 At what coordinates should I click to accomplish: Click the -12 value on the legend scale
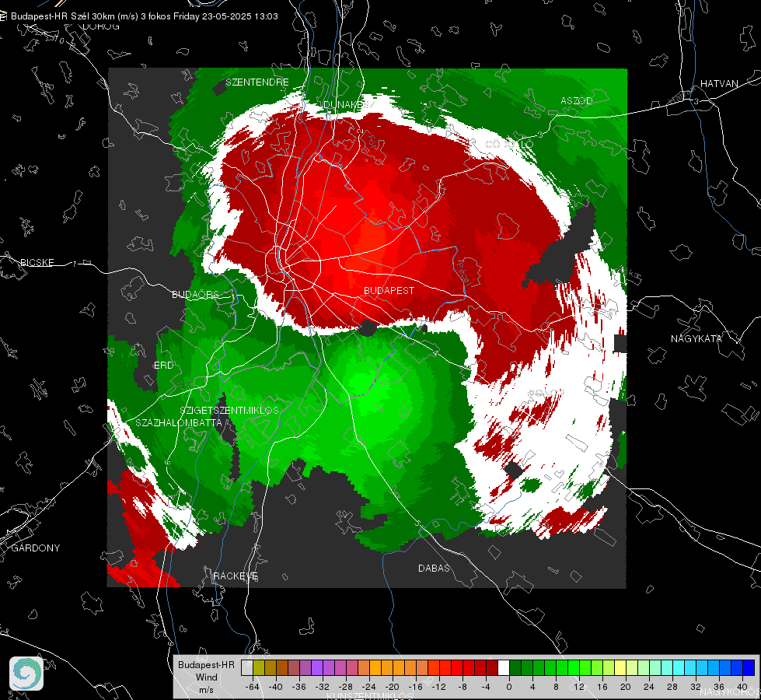click(x=439, y=687)
